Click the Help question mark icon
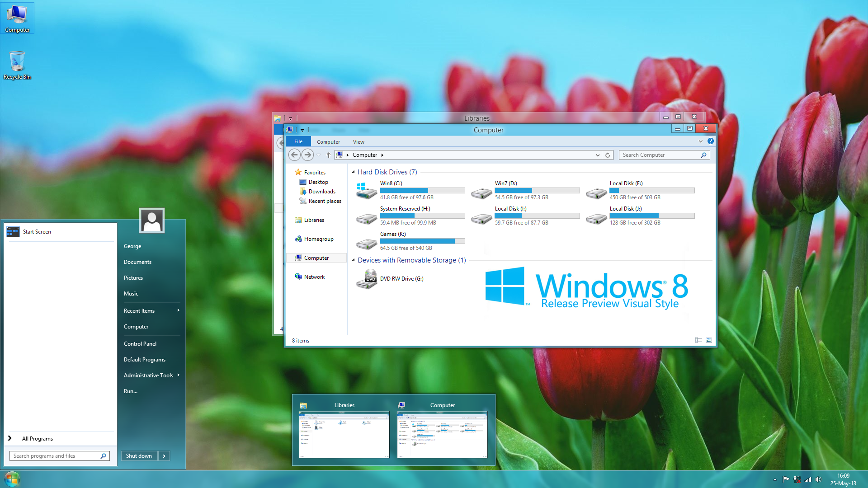Image resolution: width=868 pixels, height=488 pixels. tap(711, 141)
